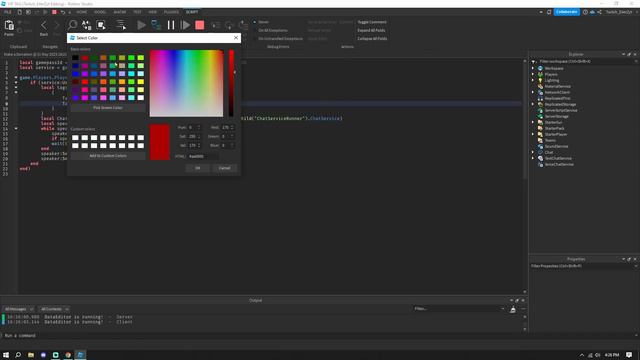Click the Resume play arrow in ribbon
The width and height of the screenshot is (640, 360).
coord(185,25)
